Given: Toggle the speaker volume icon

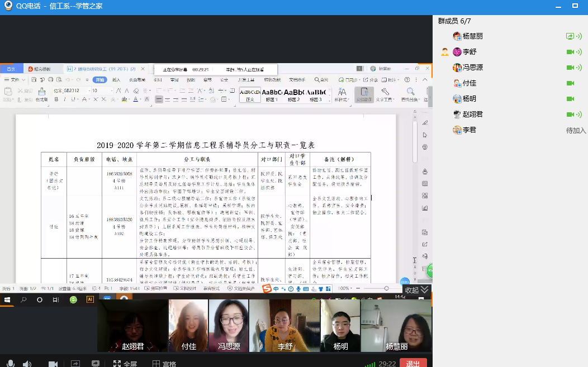Looking at the screenshot, I should pos(27,364).
